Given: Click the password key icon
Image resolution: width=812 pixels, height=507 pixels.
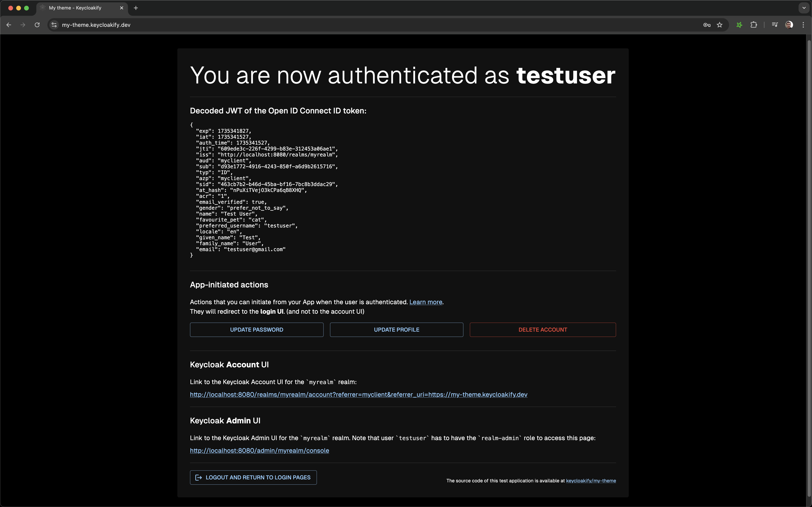Looking at the screenshot, I should point(707,25).
